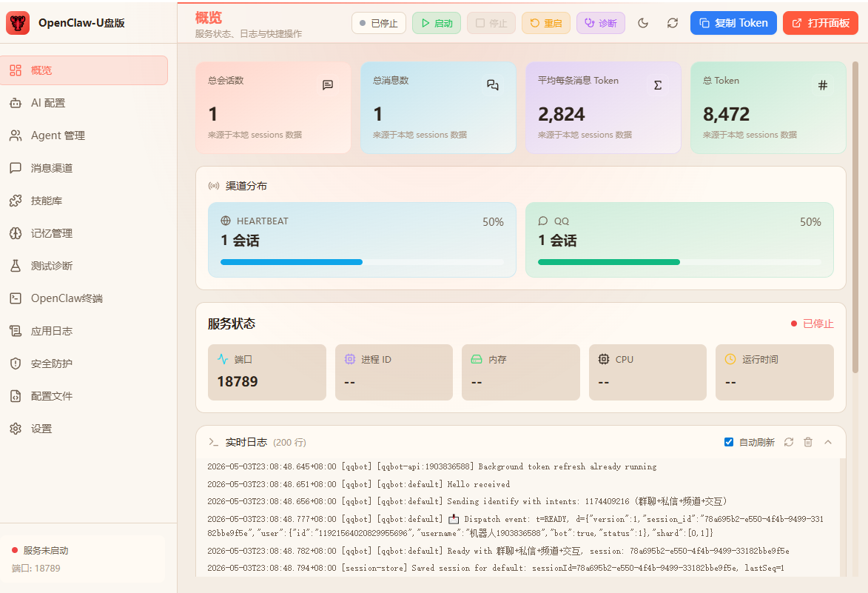
Task: Click the pulse icon beside 端口
Action: click(223, 359)
